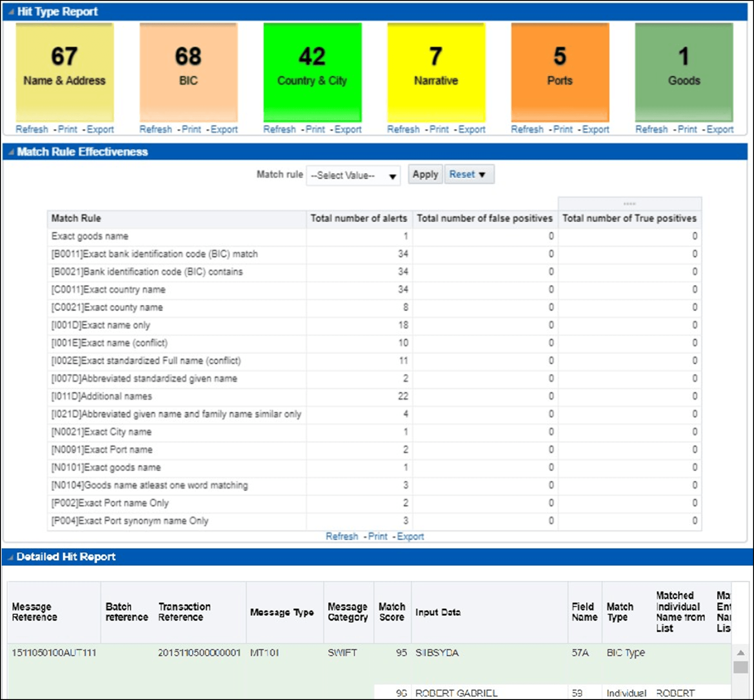Select the Goods tile showing 1
Screen dimensions: 754x700
(684, 74)
